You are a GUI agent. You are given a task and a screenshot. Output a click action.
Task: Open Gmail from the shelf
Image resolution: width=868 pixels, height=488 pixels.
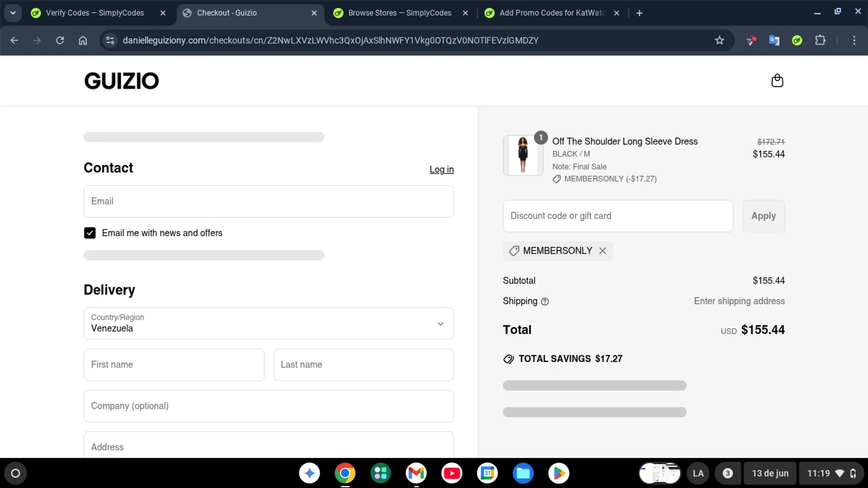[416, 474]
